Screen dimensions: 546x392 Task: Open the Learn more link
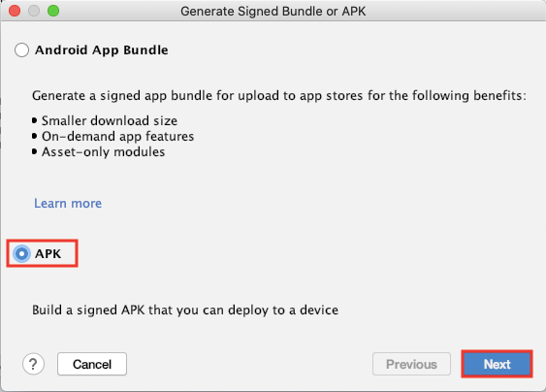coord(68,203)
